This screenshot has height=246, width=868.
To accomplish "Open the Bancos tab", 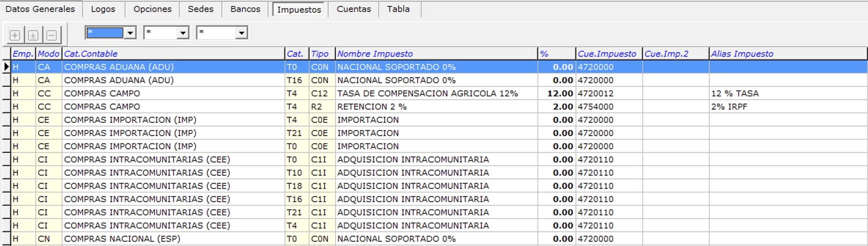I will [245, 9].
